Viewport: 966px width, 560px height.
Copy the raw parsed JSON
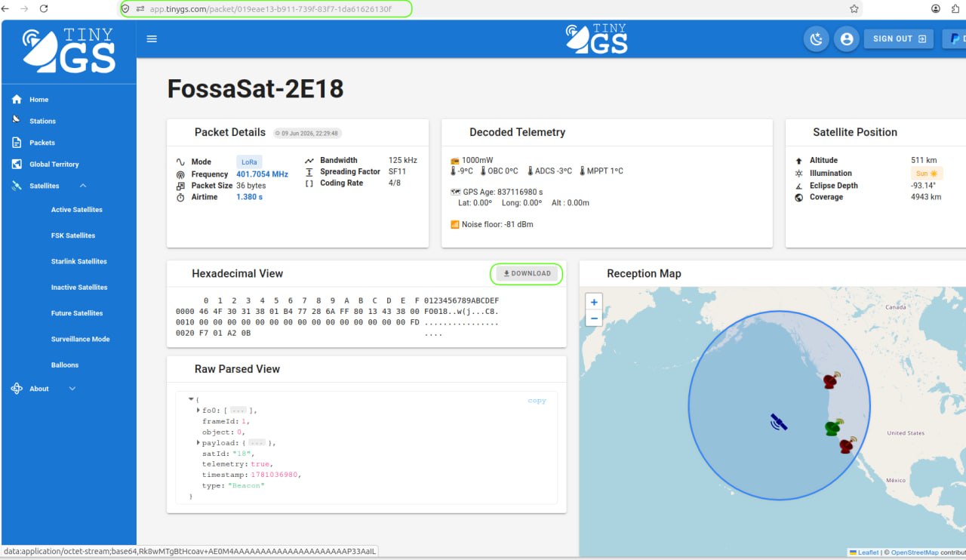point(537,401)
